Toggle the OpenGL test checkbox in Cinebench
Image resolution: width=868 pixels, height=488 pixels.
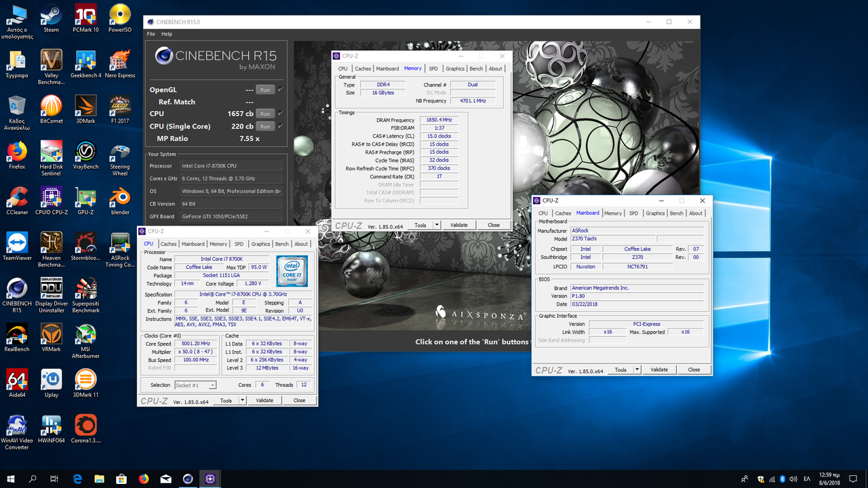point(281,89)
